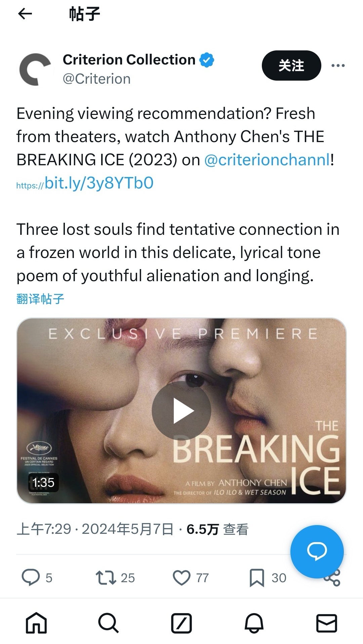Switch to the Home tab
Image resolution: width=363 pixels, height=644 pixels.
36,623
